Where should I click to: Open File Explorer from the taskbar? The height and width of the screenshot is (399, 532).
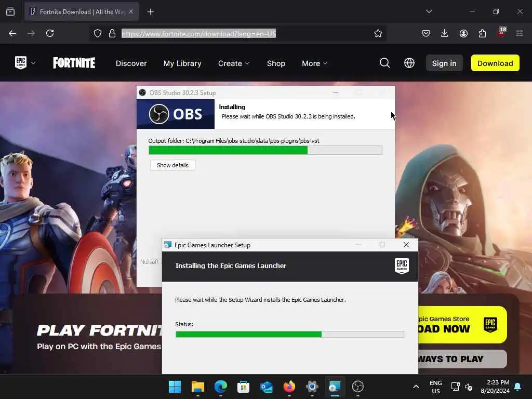(x=198, y=387)
